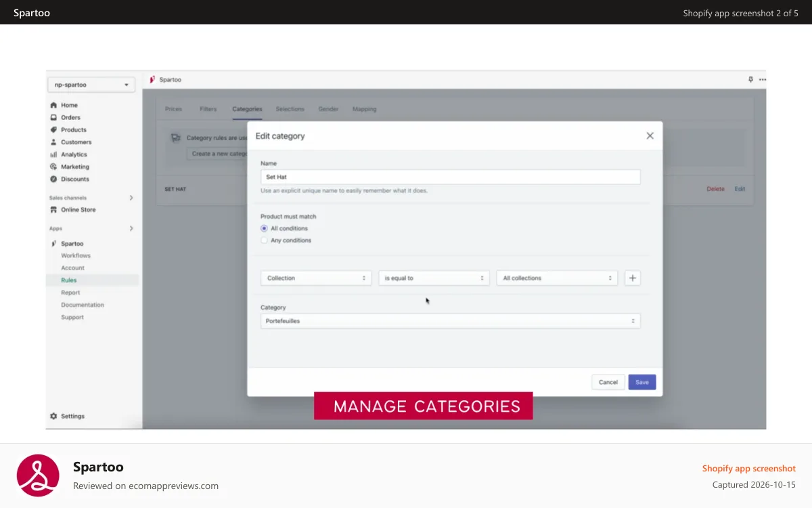Click the MANAGE CATEGORIES red banner
Image resolution: width=812 pixels, height=508 pixels.
point(424,406)
